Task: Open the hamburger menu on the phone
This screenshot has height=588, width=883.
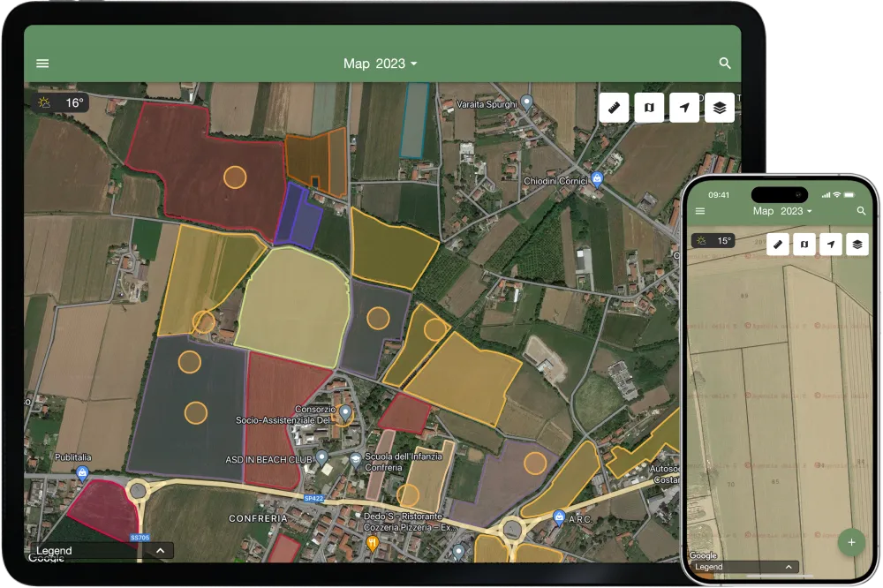Action: tap(700, 211)
